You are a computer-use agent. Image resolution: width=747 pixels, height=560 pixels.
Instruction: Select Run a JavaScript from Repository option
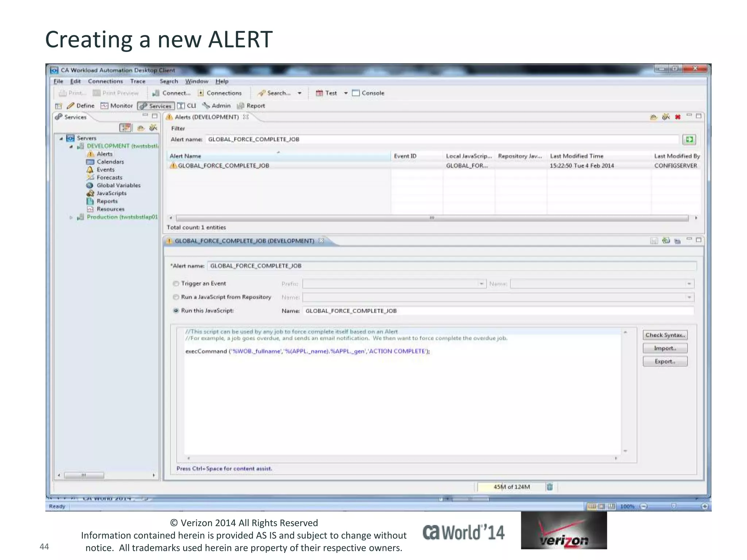pos(176,297)
